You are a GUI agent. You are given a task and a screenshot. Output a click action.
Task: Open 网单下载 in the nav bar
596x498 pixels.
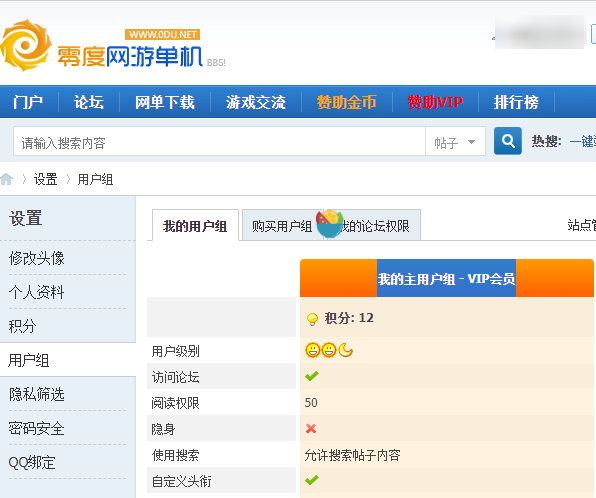(165, 102)
